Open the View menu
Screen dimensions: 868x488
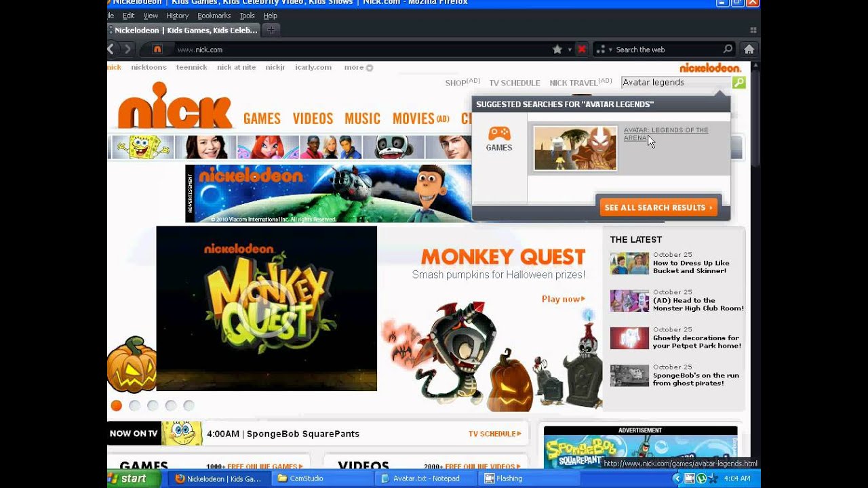[x=151, y=16]
